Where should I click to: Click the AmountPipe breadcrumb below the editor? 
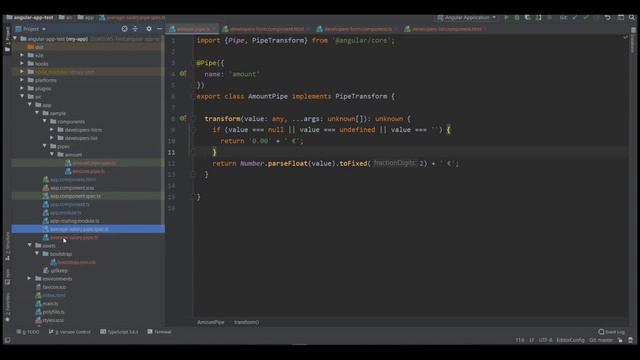click(211, 322)
